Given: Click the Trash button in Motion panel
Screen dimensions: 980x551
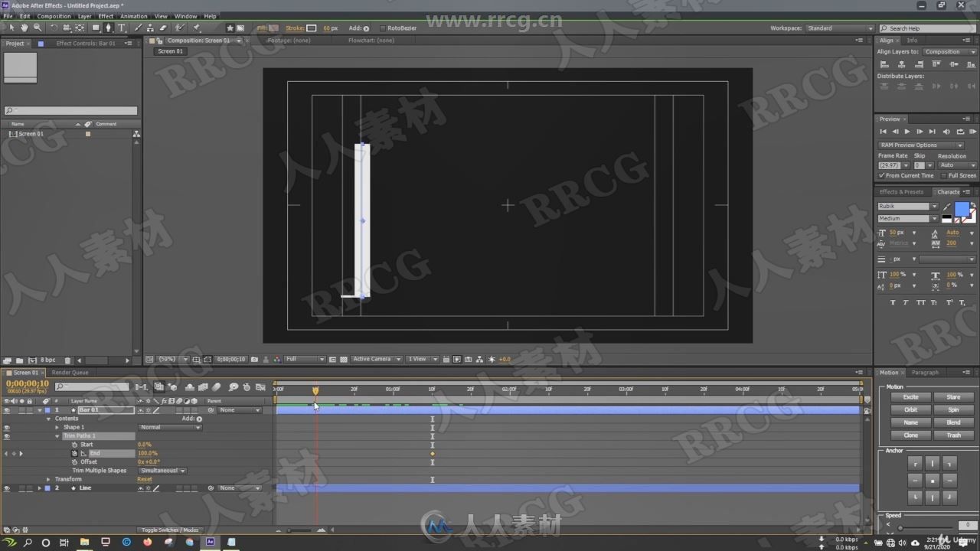Looking at the screenshot, I should tap(953, 435).
